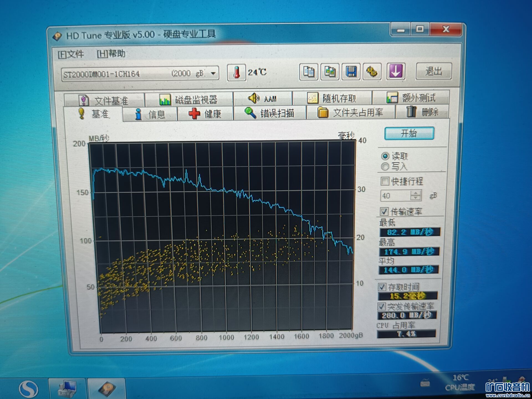Switch to the 磁盘监视器 tab

[x=189, y=99]
